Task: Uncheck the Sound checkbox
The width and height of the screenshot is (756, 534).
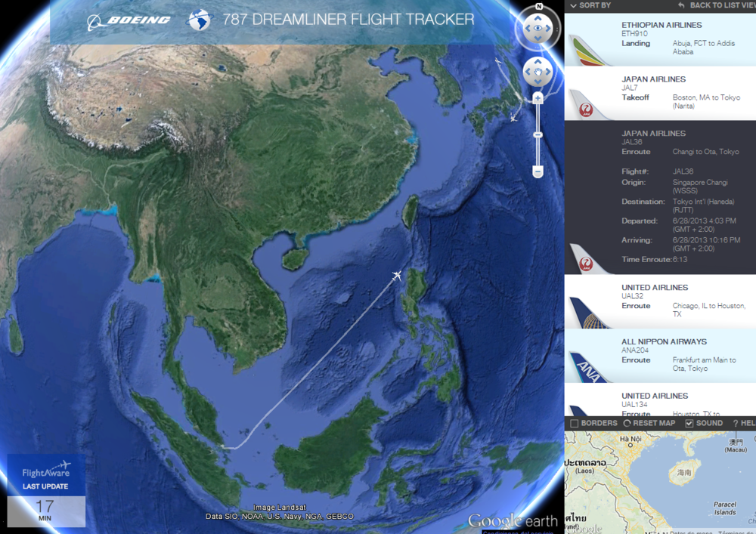Action: tap(689, 423)
